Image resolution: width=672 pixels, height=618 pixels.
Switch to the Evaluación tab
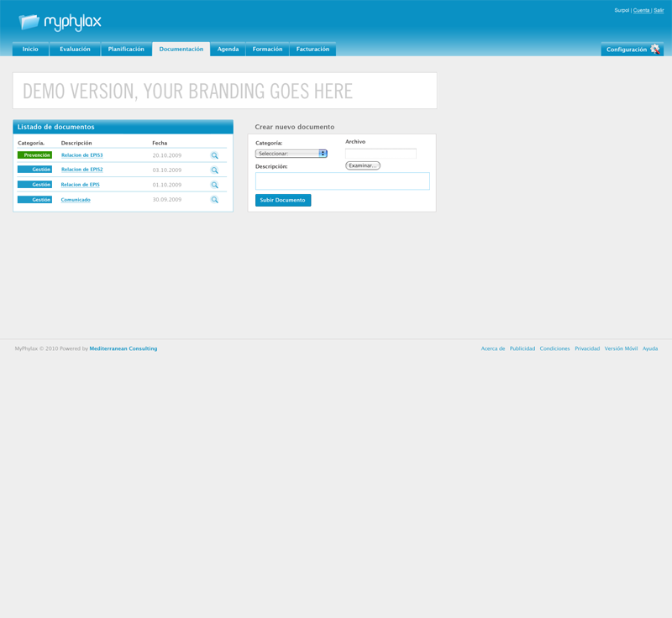[75, 50]
